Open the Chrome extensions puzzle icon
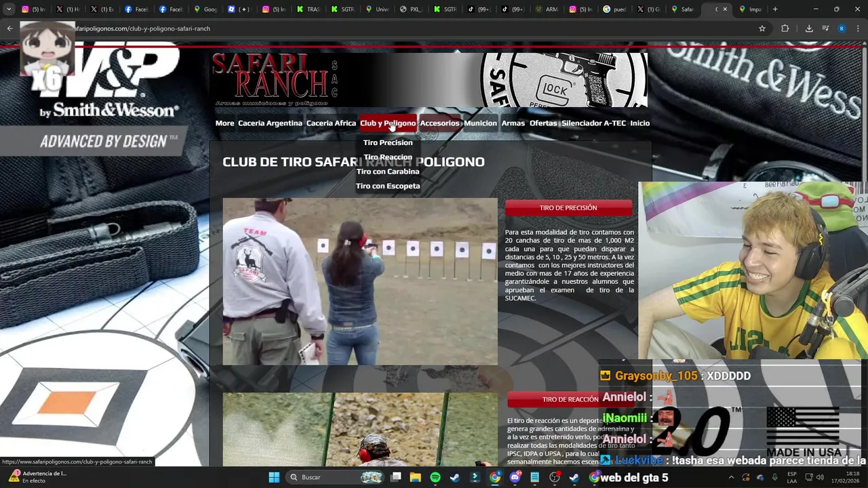The width and height of the screenshot is (868, 488). [x=785, y=28]
